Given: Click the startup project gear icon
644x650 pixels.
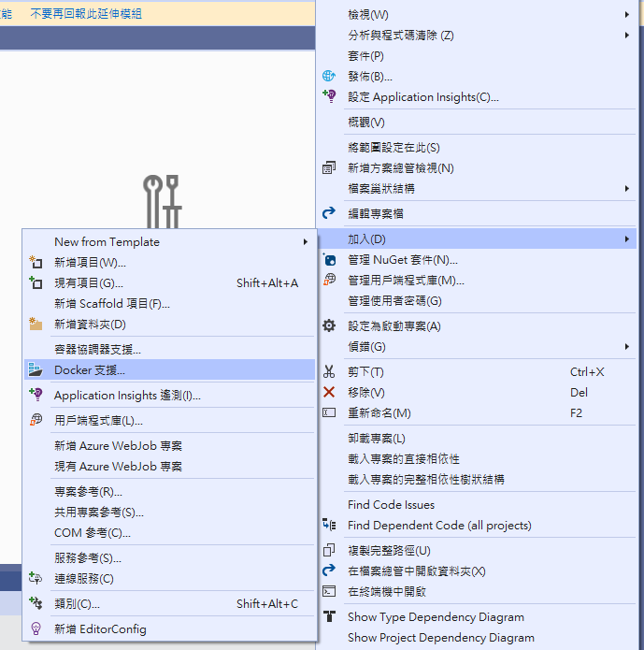Looking at the screenshot, I should pos(329,325).
